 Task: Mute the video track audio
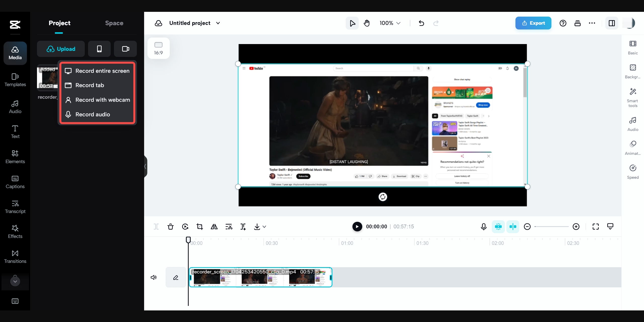tap(153, 277)
